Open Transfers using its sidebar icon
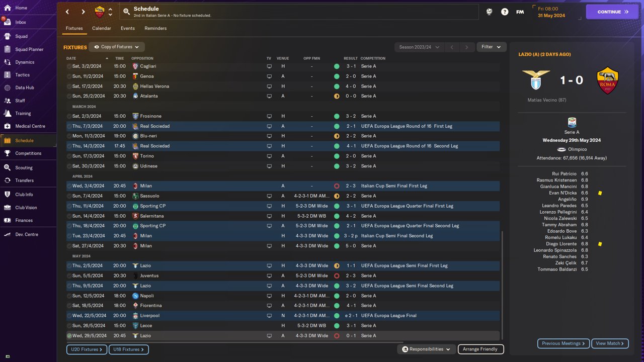 (x=7, y=180)
